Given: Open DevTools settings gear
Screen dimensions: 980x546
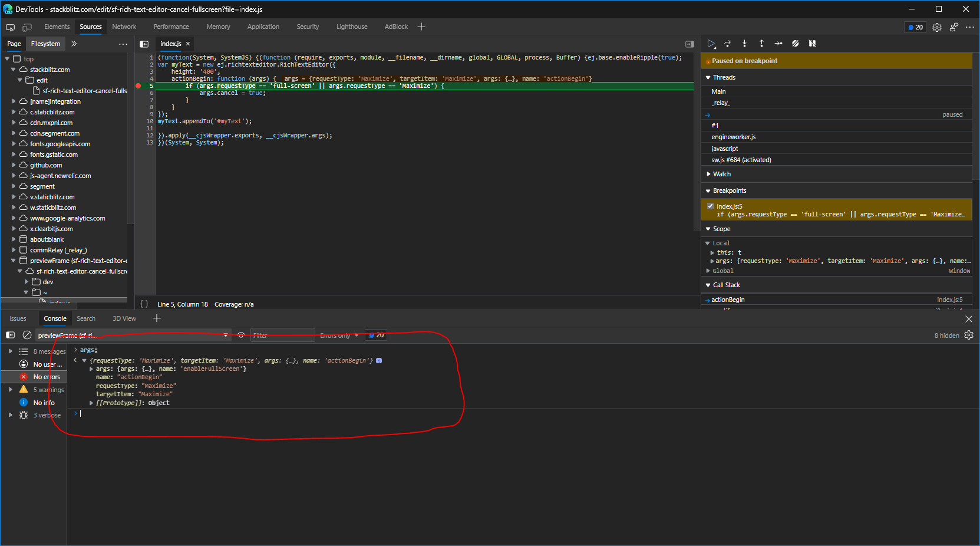Looking at the screenshot, I should [937, 27].
